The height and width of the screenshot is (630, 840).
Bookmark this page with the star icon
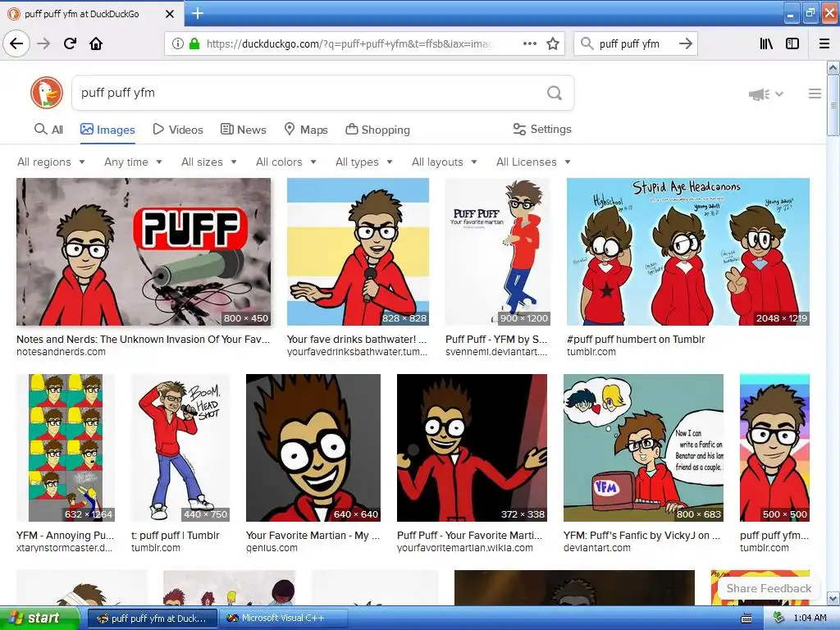[553, 44]
